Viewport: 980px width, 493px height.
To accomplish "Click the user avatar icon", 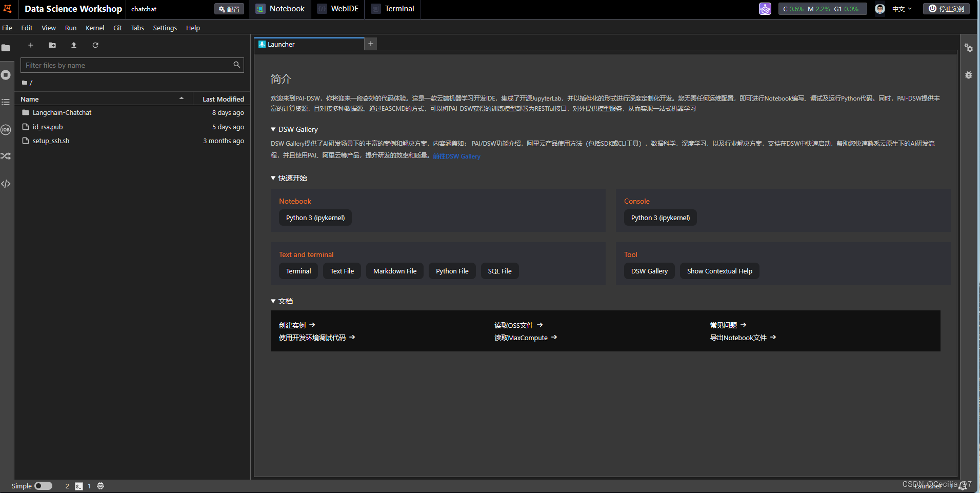I will click(880, 9).
